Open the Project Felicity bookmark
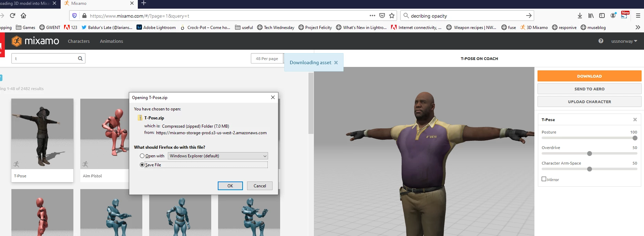This screenshot has width=644, height=236. (x=315, y=27)
